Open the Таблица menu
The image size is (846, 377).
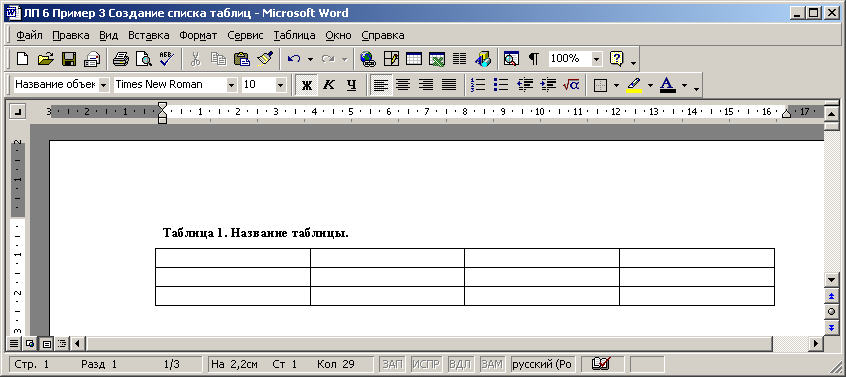pos(295,36)
